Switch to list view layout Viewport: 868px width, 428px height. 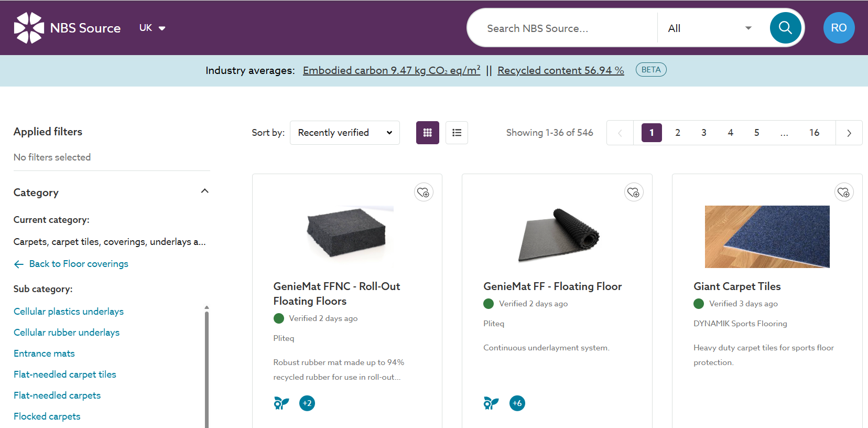457,133
